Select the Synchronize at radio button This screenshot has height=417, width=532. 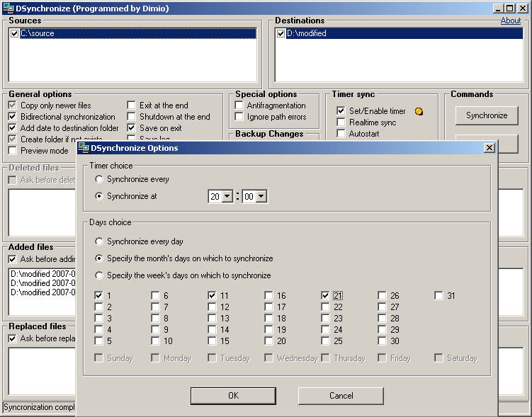point(99,196)
